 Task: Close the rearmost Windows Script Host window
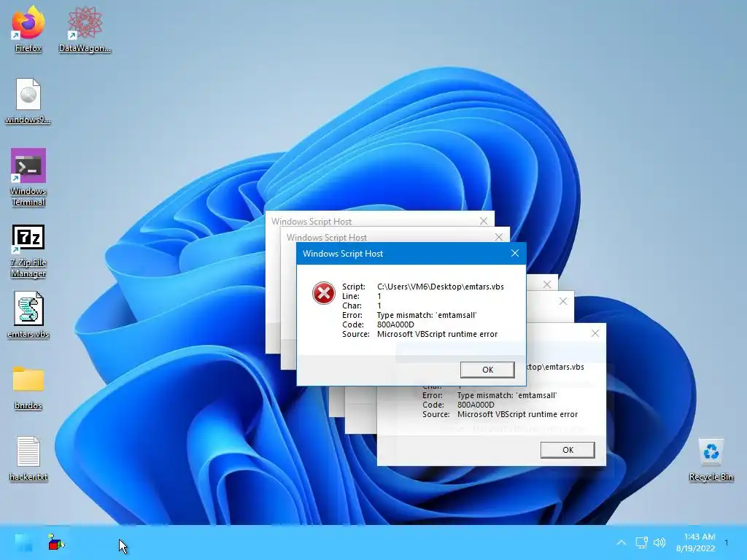[x=484, y=221]
